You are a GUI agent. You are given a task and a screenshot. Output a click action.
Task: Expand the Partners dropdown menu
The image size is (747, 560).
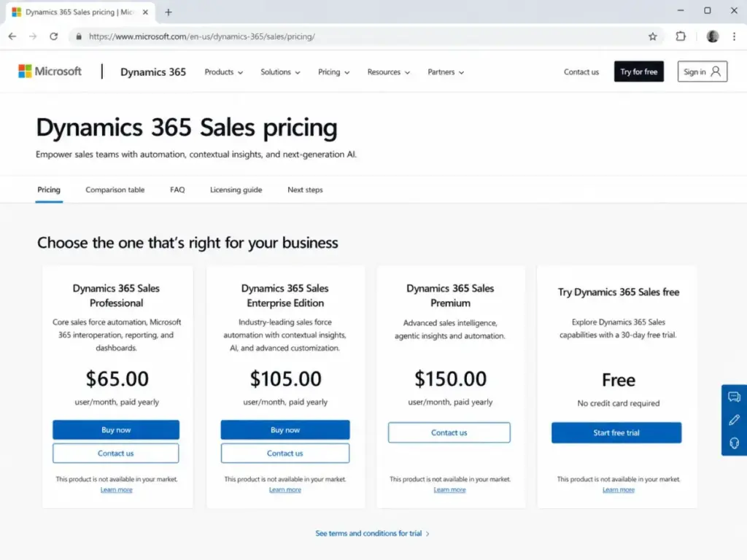(446, 72)
